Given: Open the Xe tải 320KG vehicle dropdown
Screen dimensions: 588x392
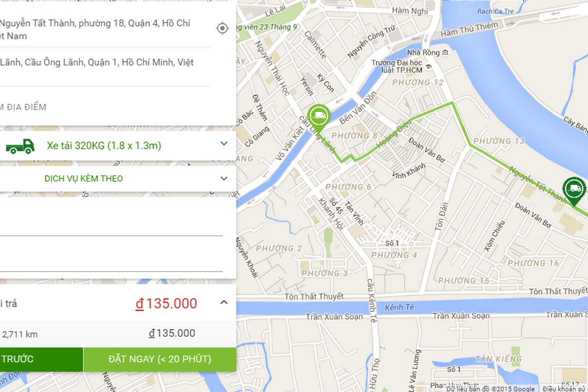Looking at the screenshot, I should pos(224,144).
